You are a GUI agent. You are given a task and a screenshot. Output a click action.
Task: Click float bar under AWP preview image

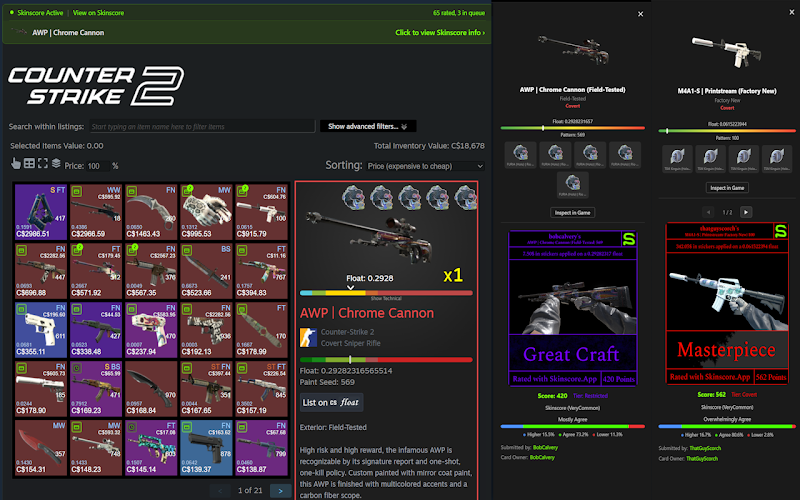[386, 293]
